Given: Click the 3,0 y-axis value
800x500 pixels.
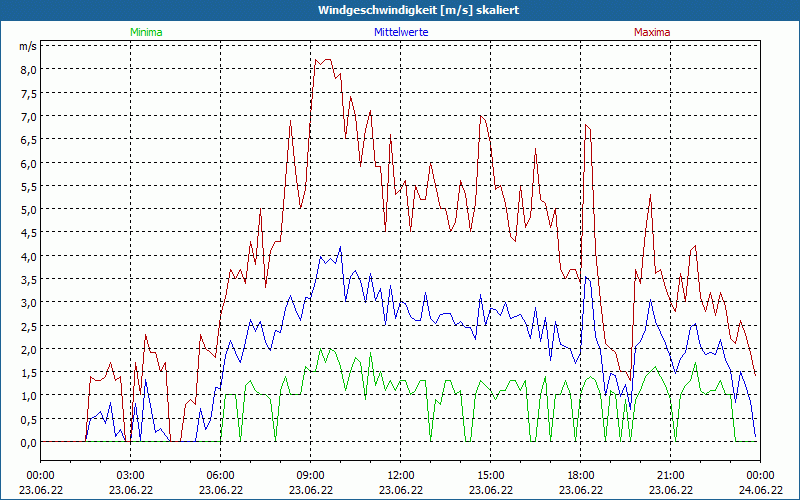Looking at the screenshot, I should (x=28, y=303).
